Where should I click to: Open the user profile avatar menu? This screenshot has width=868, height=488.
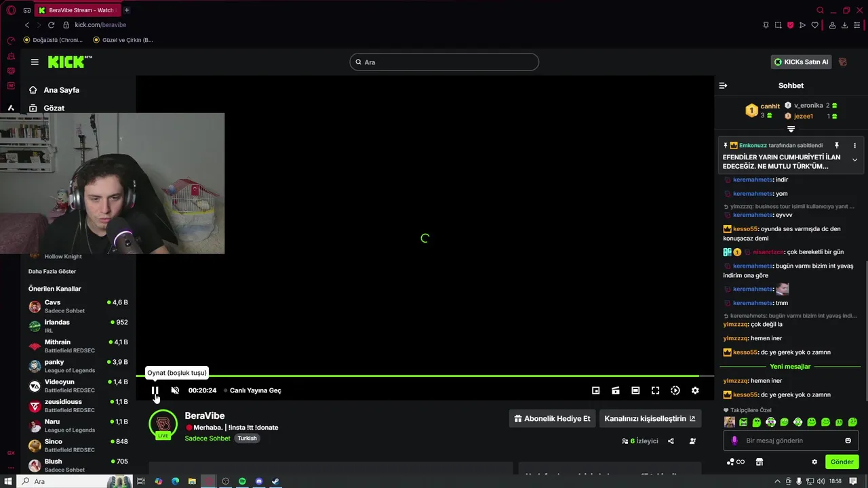tap(843, 62)
